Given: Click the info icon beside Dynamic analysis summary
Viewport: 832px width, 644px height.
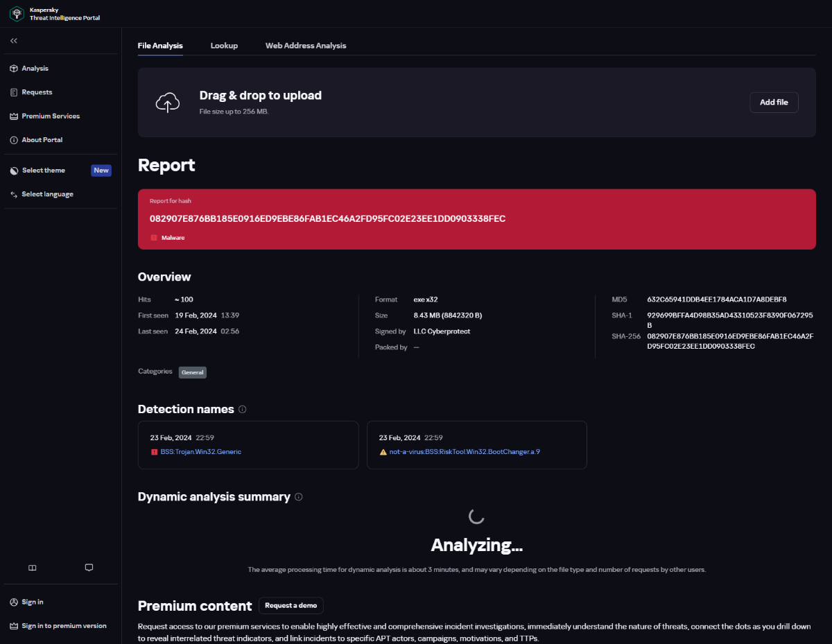Looking at the screenshot, I should [x=299, y=497].
